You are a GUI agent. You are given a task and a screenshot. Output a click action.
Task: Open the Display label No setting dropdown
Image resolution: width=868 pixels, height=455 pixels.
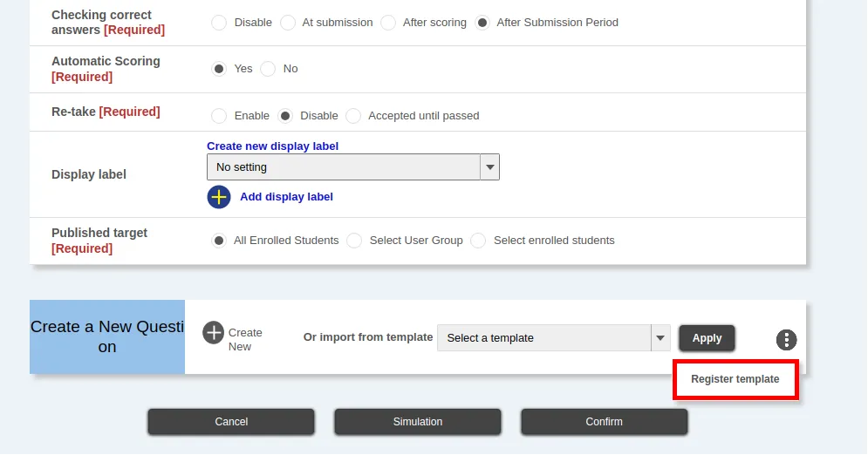point(352,167)
